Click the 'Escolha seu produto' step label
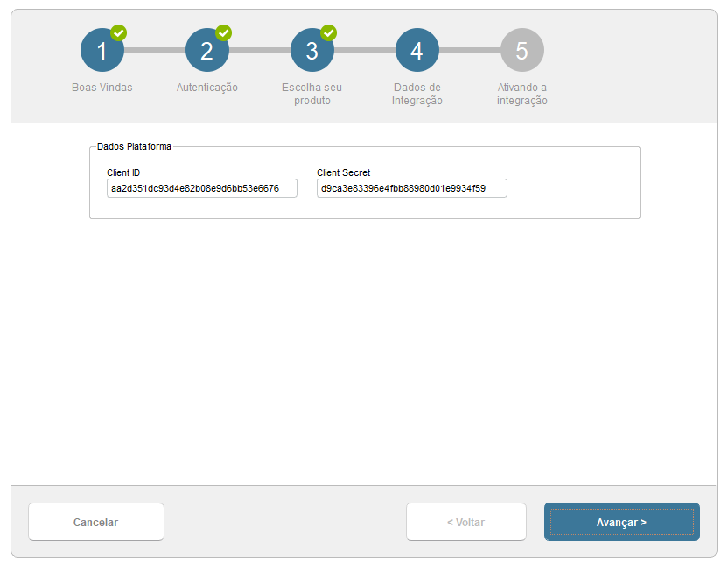Screen dimensions: 728x570 [x=312, y=94]
